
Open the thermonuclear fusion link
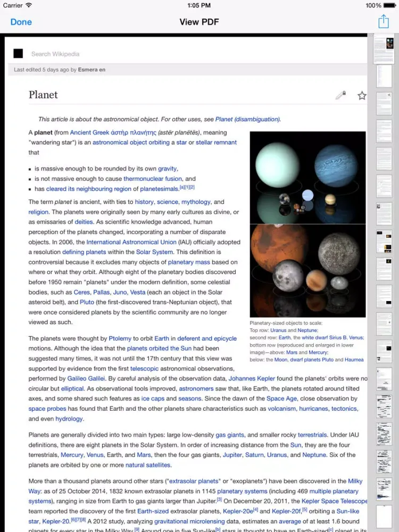click(153, 179)
